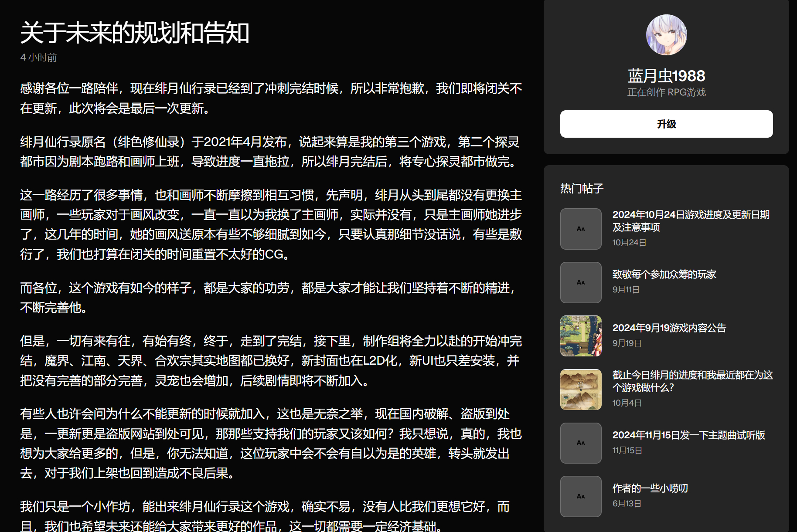Click the post title 关于未来的规划和告知
797x532 pixels.
point(135,33)
